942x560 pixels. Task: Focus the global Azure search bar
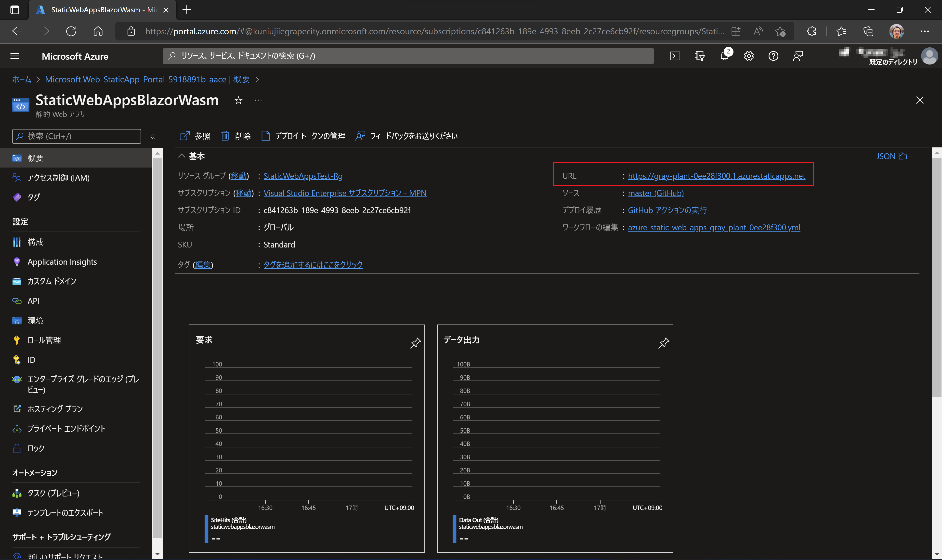[408, 56]
